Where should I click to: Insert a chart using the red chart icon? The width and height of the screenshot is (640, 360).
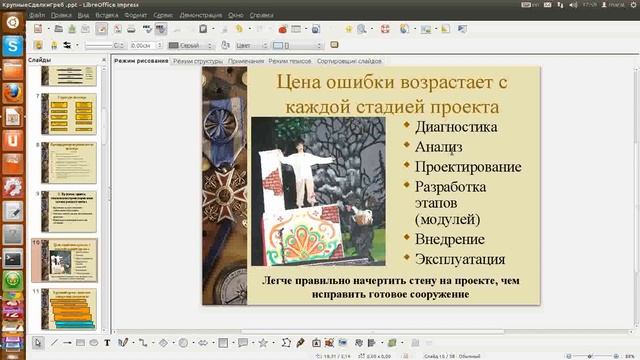click(x=282, y=29)
